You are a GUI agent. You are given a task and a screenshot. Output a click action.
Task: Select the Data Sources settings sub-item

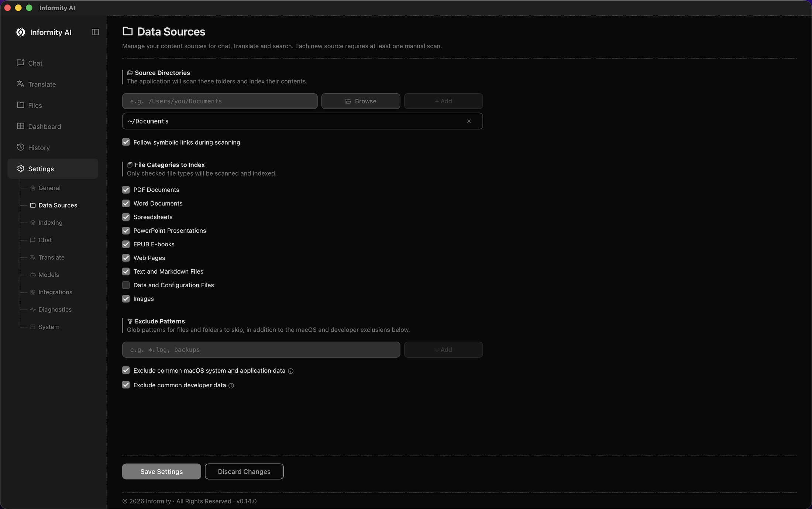tap(54, 205)
